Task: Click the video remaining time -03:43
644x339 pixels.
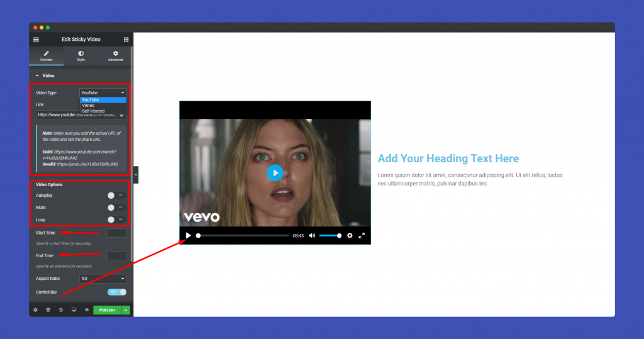Action: [297, 236]
